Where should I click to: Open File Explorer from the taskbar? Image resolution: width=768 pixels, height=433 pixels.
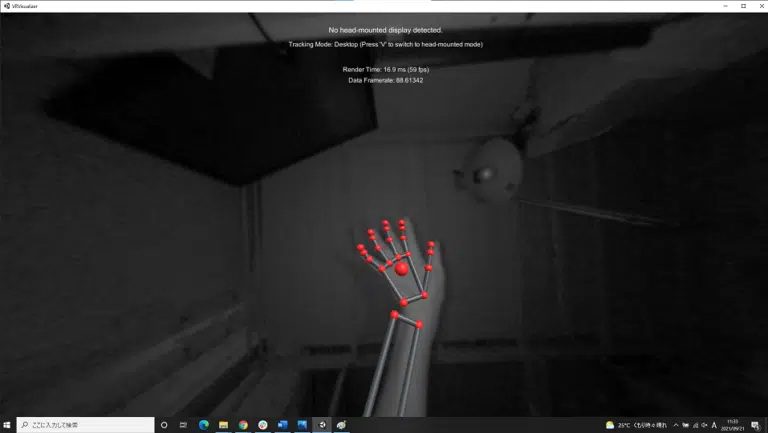click(223, 425)
